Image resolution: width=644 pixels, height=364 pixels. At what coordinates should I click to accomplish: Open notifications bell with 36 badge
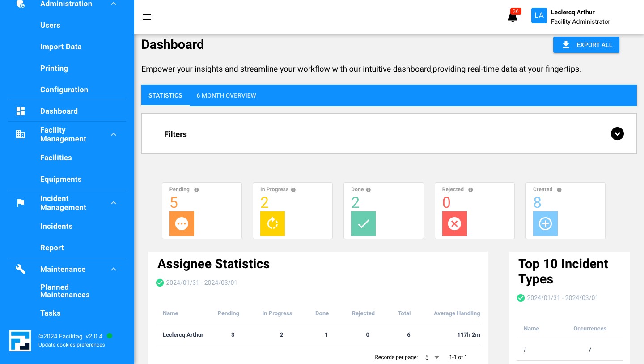(x=513, y=17)
